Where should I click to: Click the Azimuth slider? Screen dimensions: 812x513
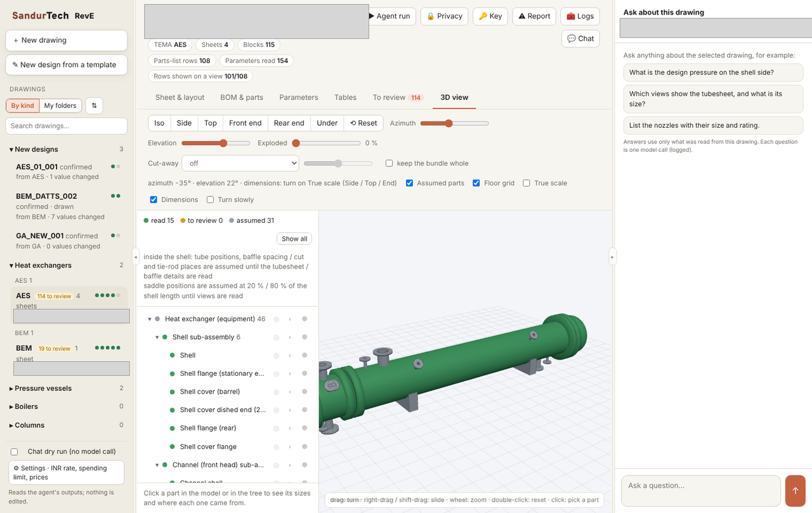pos(455,123)
